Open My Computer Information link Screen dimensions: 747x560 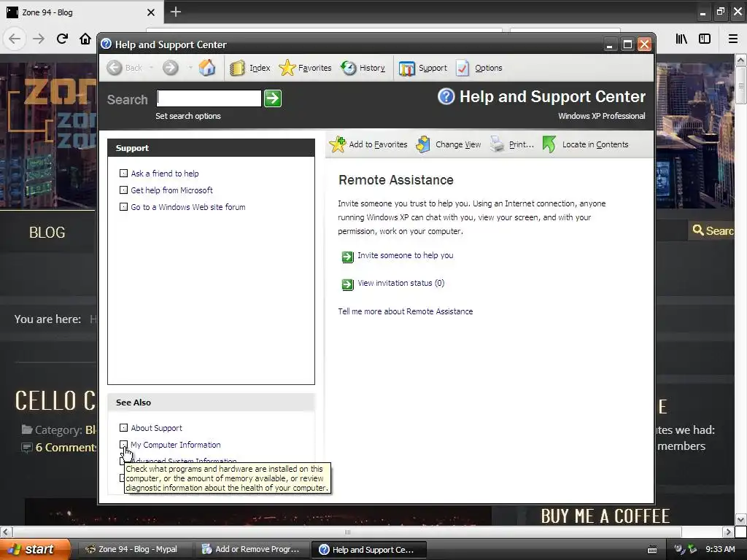point(176,445)
